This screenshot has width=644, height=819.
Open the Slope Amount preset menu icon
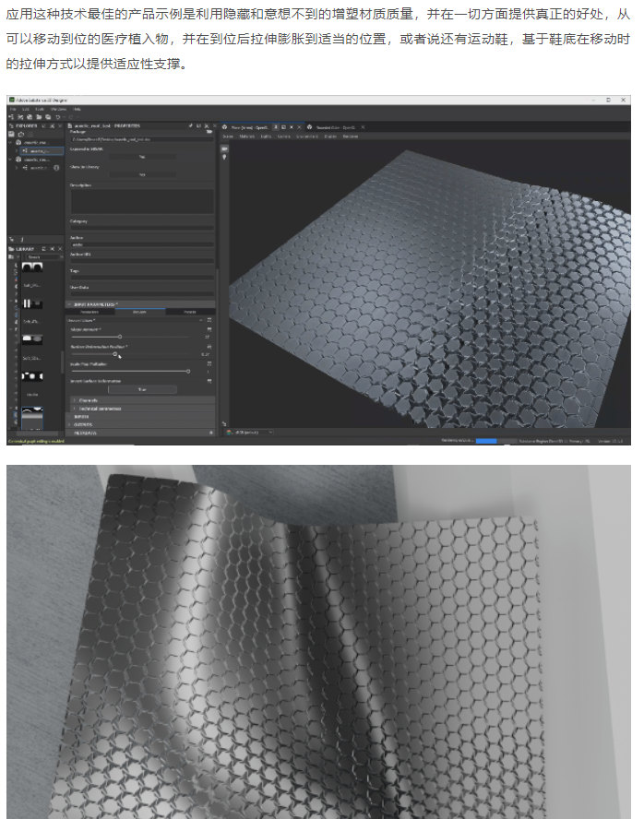click(209, 329)
